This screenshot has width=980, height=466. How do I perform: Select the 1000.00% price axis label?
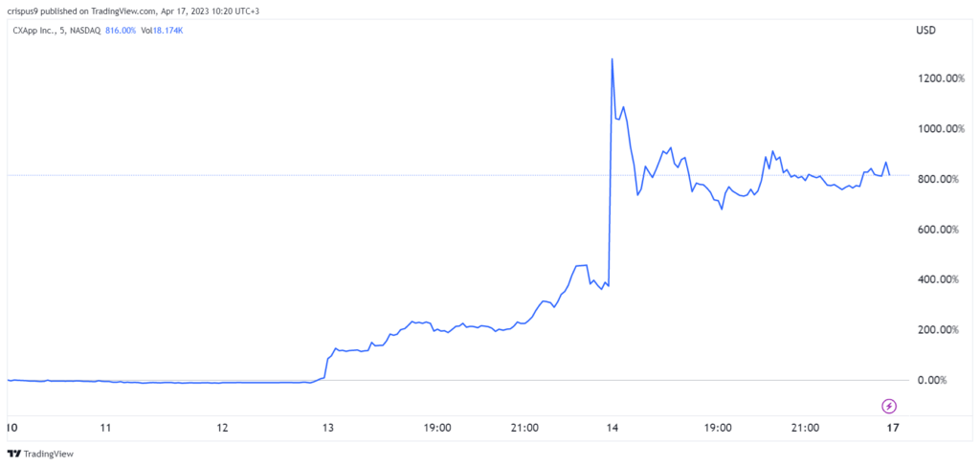click(x=936, y=128)
